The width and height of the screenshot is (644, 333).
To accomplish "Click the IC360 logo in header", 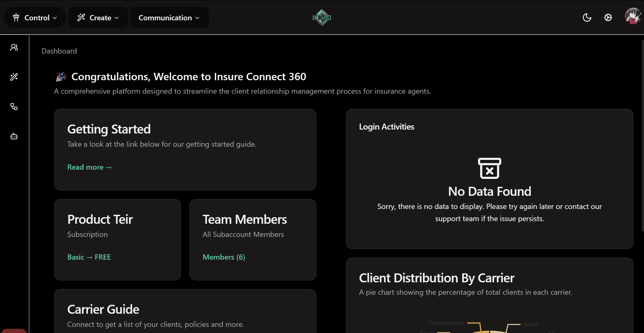I will pyautogui.click(x=322, y=18).
